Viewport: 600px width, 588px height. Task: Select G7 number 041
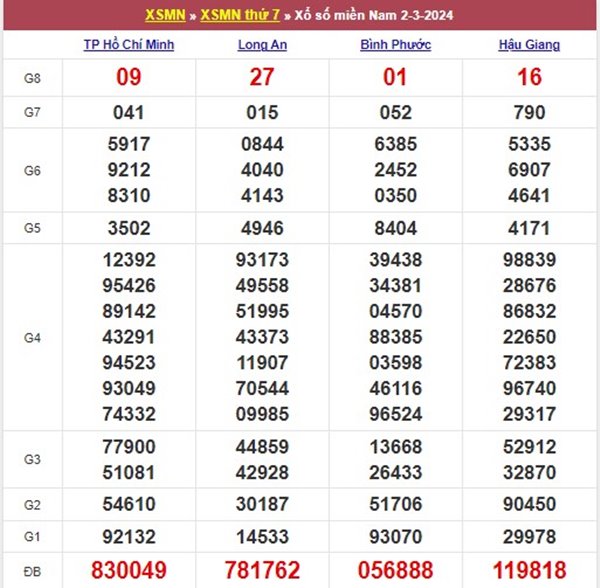[129, 113]
